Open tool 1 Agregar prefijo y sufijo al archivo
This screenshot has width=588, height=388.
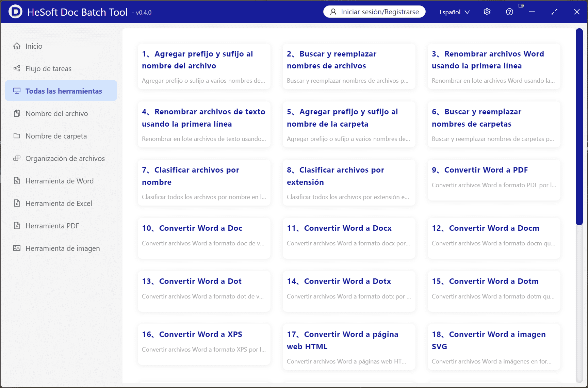204,66
